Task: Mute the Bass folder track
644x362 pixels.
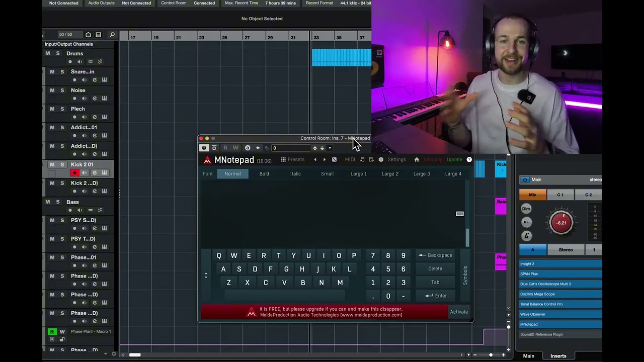Action: [x=48, y=202]
